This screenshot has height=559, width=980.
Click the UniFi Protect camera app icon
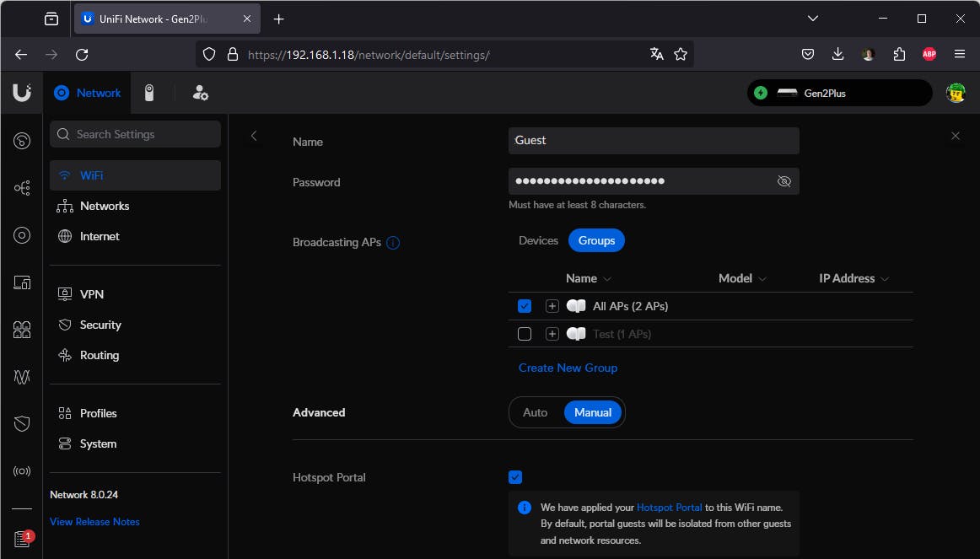(x=149, y=93)
